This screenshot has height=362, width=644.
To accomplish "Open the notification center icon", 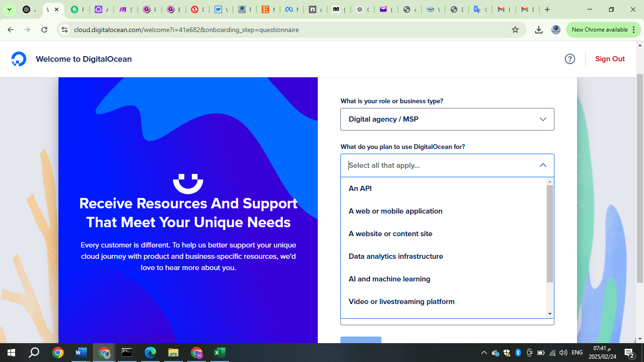I will pyautogui.click(x=629, y=353).
